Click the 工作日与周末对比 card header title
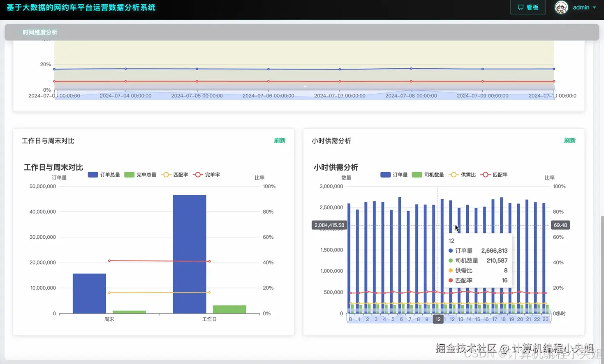Image resolution: width=604 pixels, height=364 pixels. tap(48, 141)
